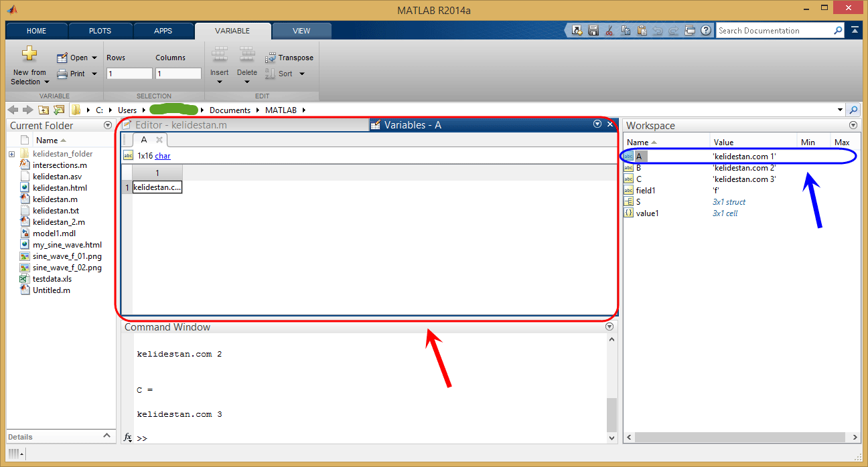Open the Print dropdown arrow
Screen dimensions: 868x467
point(94,74)
